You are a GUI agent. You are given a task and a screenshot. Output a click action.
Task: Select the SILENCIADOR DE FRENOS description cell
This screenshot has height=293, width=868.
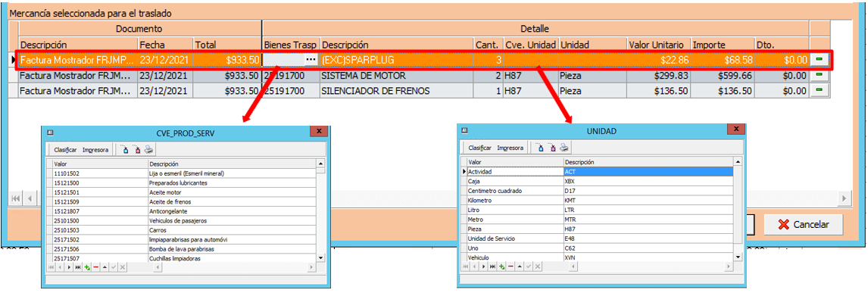[x=396, y=91]
